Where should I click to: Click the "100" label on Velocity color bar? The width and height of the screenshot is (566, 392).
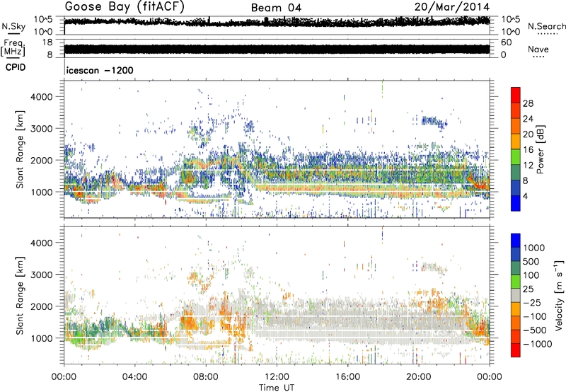pos(531,275)
